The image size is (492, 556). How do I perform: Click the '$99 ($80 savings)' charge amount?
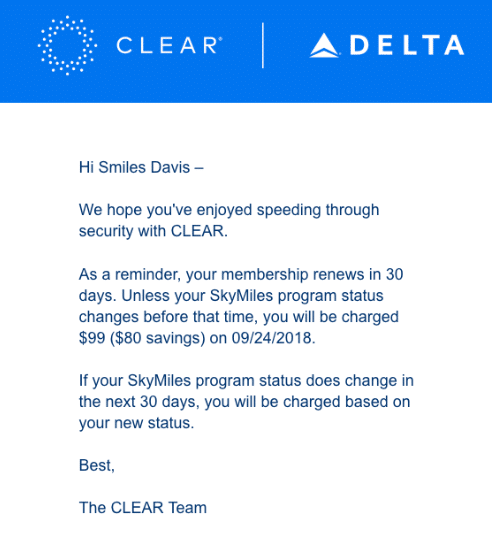tap(142, 338)
